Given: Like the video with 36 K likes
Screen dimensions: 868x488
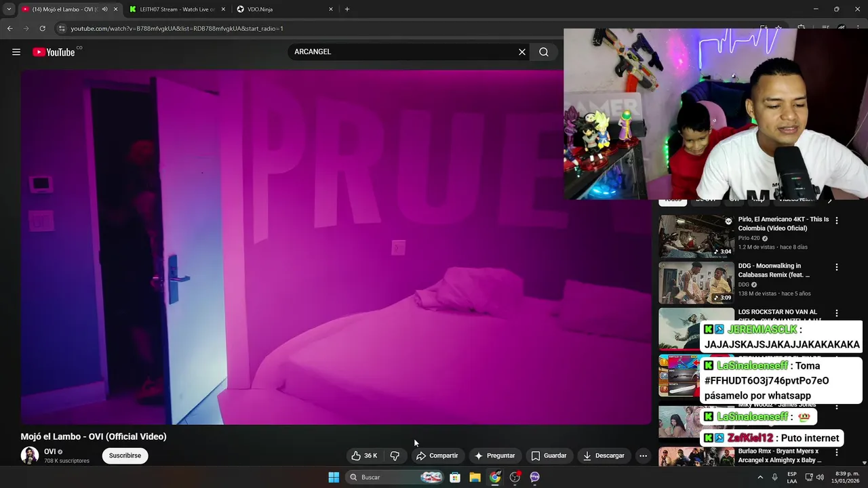Looking at the screenshot, I should (364, 455).
